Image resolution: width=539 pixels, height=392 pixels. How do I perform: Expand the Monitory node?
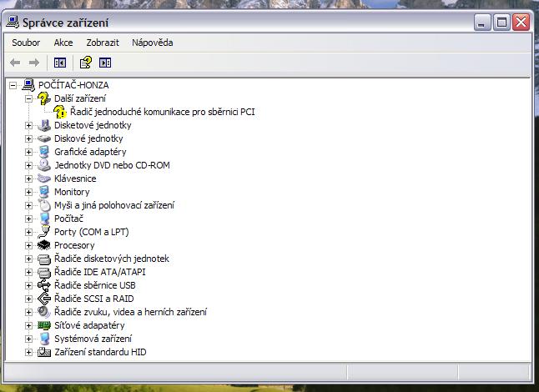[28, 193]
